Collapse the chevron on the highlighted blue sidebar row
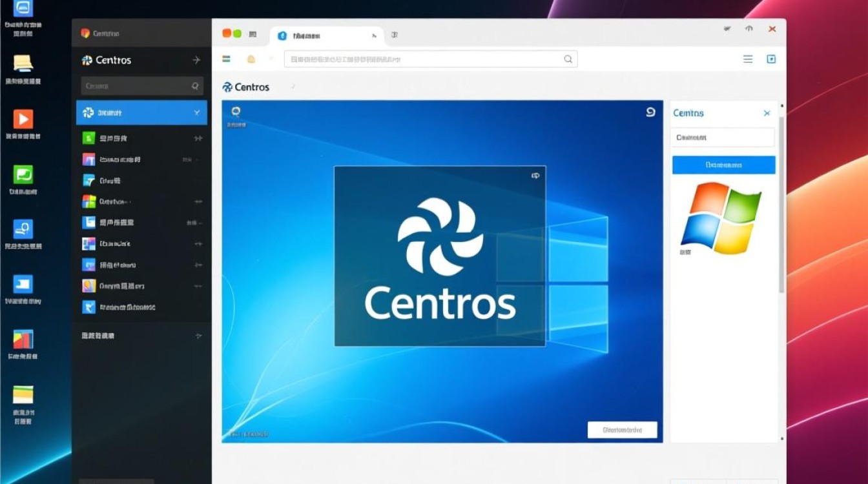The height and width of the screenshot is (484, 868). click(x=197, y=113)
